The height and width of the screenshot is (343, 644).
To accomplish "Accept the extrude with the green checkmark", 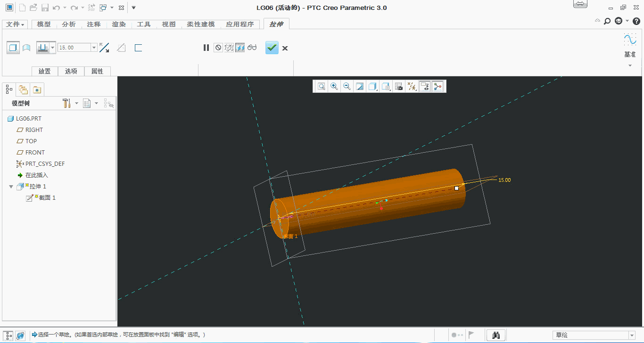I will click(272, 48).
